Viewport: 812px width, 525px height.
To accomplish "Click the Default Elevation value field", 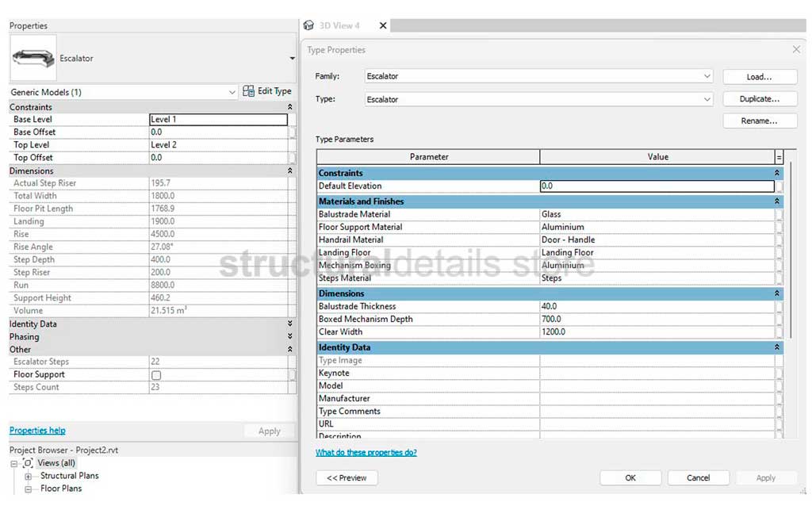I will (657, 186).
